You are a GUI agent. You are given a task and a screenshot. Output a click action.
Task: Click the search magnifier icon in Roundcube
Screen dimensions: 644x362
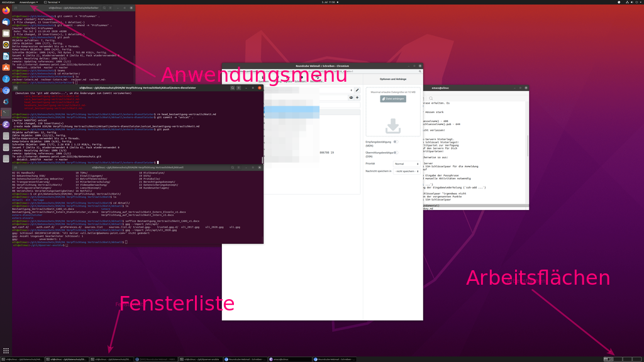point(420,71)
